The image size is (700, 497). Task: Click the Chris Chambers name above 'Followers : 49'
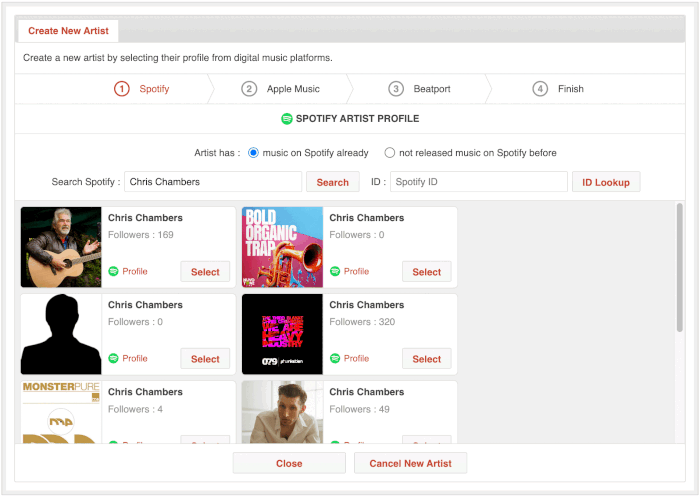(367, 392)
